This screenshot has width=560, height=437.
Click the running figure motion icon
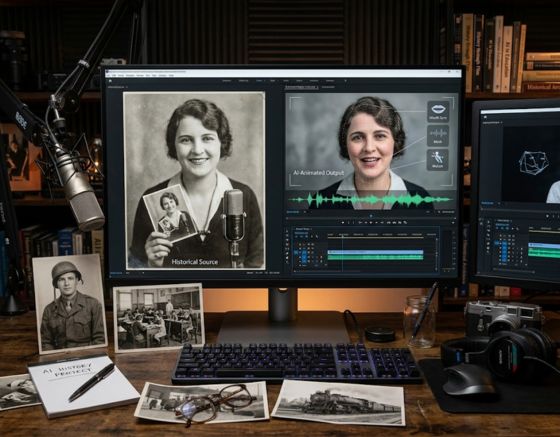[438, 157]
